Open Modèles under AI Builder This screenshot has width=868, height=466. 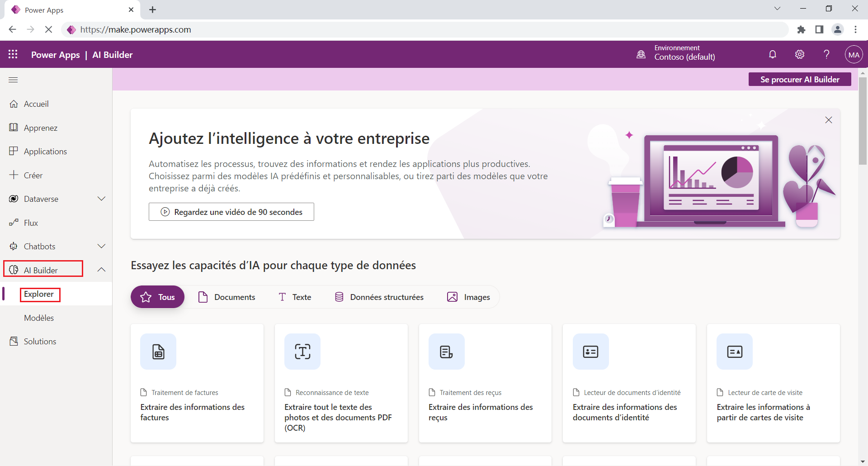pyautogui.click(x=39, y=318)
